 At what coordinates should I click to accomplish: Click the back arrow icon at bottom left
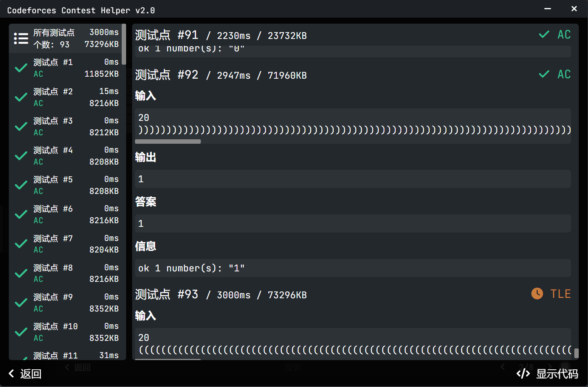(11, 374)
